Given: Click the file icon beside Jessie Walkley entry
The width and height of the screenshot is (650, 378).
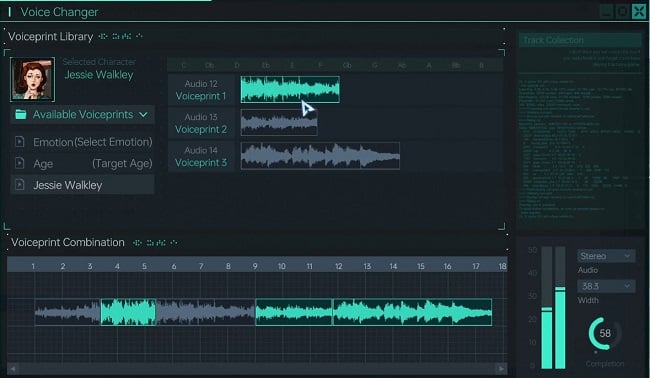Looking at the screenshot, I should [19, 184].
